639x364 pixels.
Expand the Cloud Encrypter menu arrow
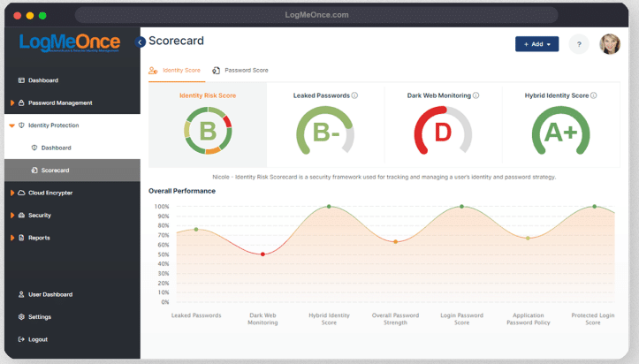[x=12, y=193]
